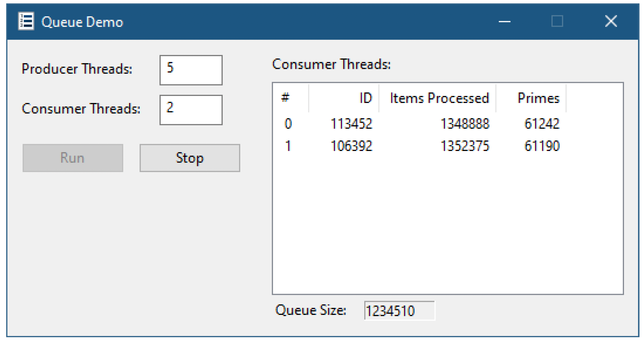Click the Queue Demo app icon

click(x=26, y=21)
